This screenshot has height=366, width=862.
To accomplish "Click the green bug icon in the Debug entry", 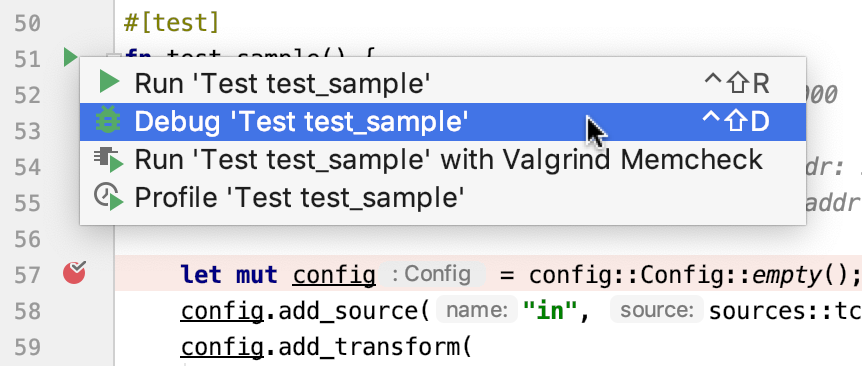I will 108,121.
